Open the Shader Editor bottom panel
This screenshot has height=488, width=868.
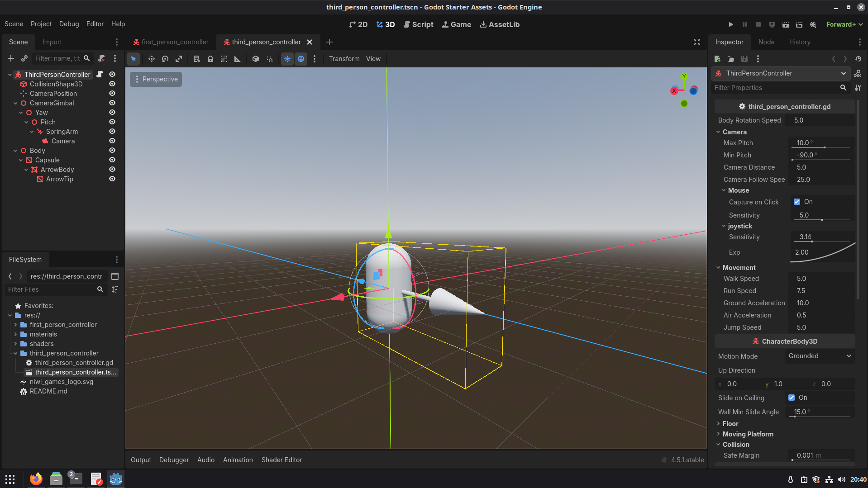[281, 460]
